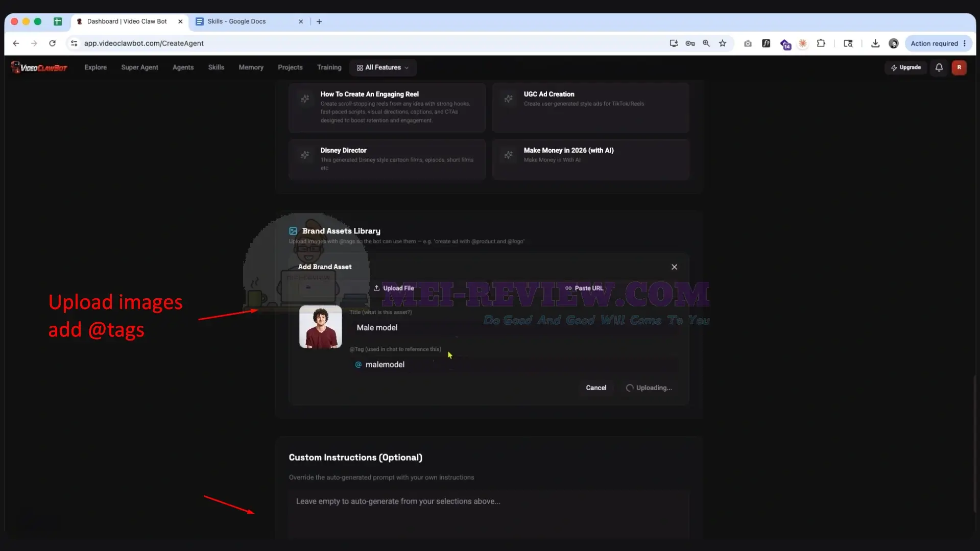Open browser zoom magnifier icon
Image resolution: width=980 pixels, height=551 pixels.
coord(706,43)
